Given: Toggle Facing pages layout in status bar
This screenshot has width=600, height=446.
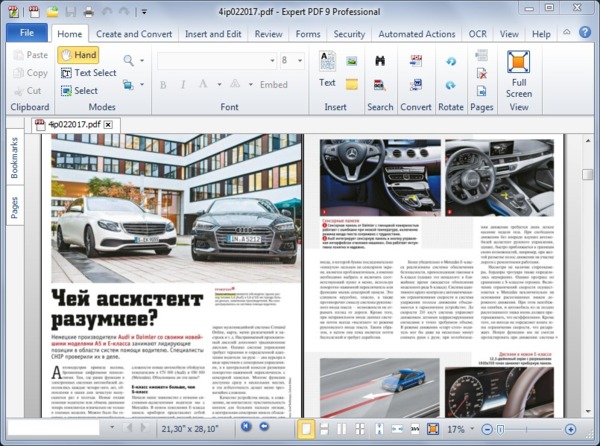Looking at the screenshot, I should pyautogui.click(x=342, y=429).
